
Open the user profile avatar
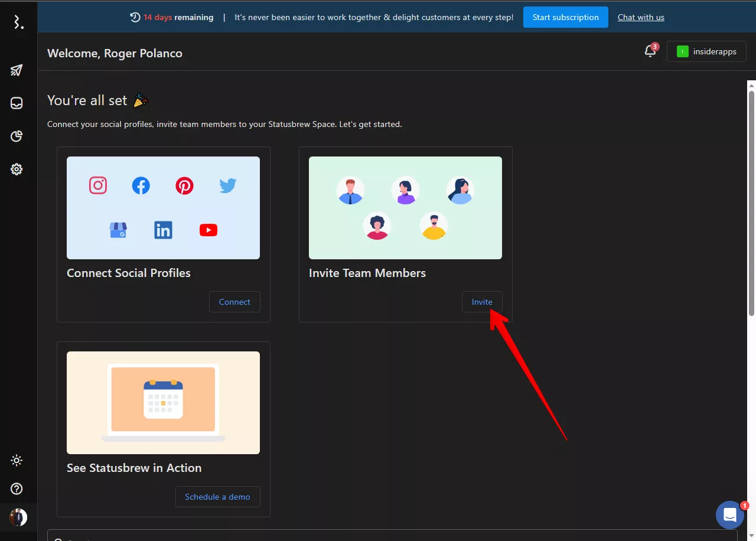pyautogui.click(x=18, y=517)
